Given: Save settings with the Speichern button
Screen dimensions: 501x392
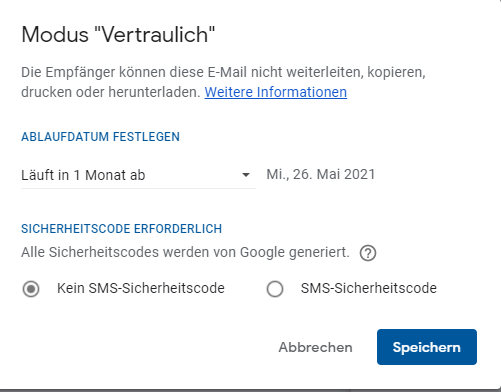Looking at the screenshot, I should 427,347.
